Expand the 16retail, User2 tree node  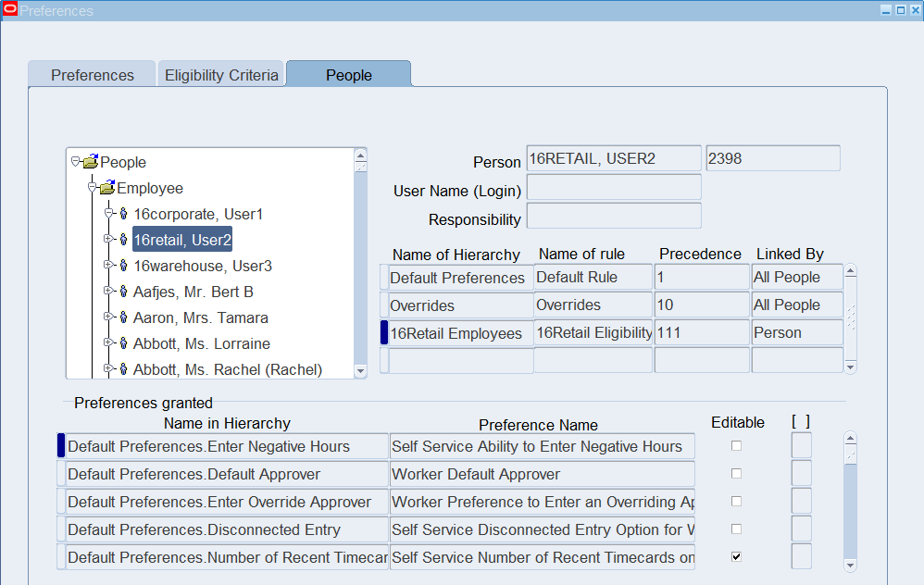click(108, 240)
